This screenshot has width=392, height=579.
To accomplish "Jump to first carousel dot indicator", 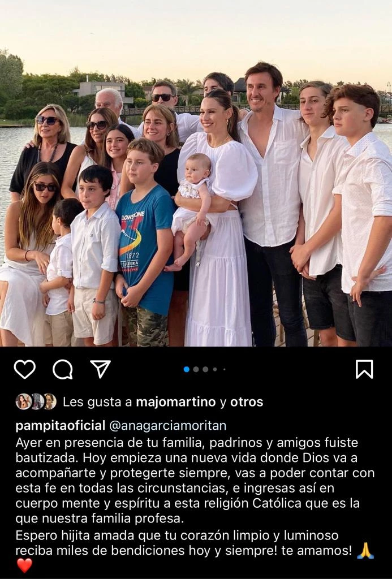I will (187, 369).
